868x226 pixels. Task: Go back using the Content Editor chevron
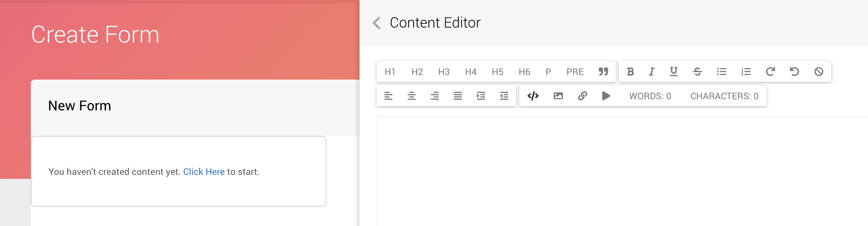(x=377, y=23)
